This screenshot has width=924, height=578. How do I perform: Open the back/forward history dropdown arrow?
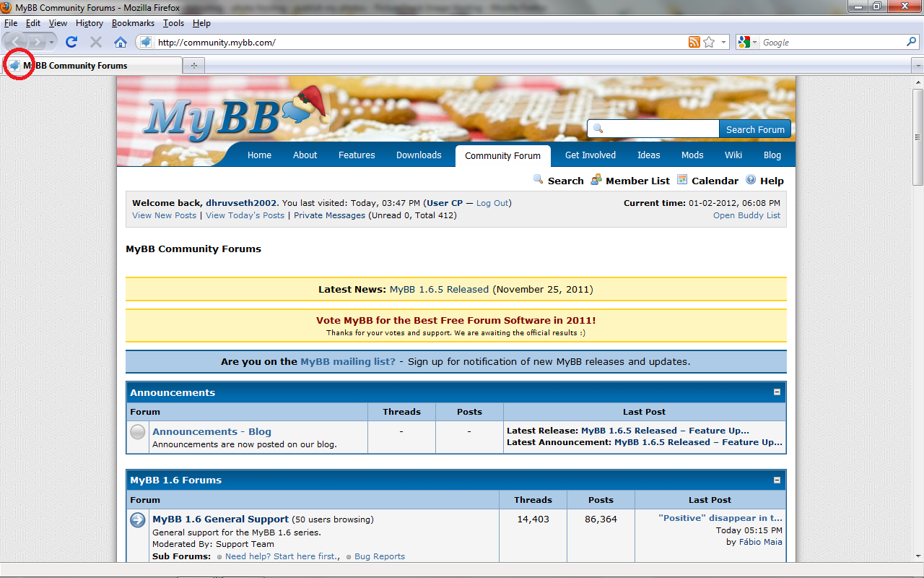click(52, 43)
